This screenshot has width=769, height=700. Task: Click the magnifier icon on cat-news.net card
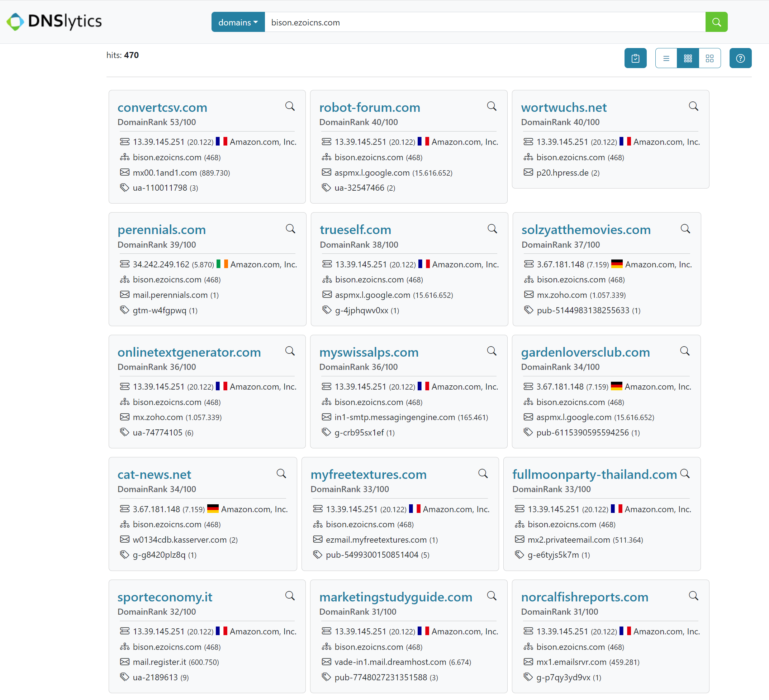click(281, 473)
